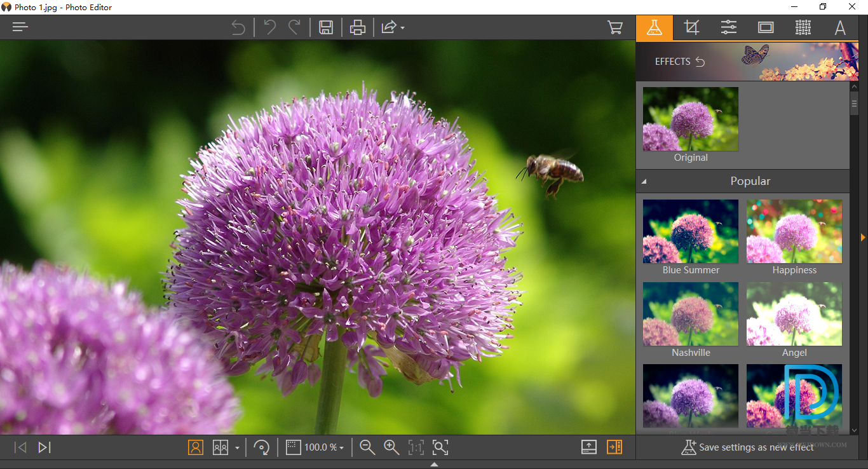Go to the next photo
This screenshot has height=469, width=868.
point(44,447)
